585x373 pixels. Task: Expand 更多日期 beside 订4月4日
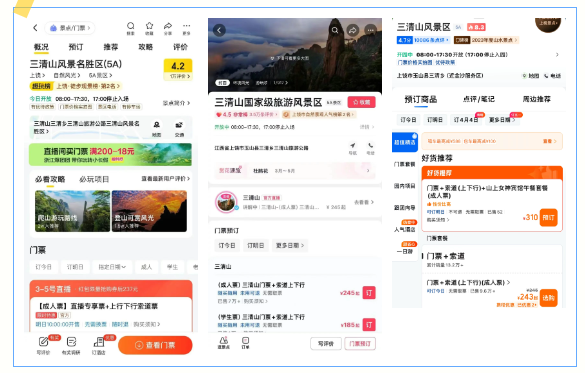[x=502, y=120]
